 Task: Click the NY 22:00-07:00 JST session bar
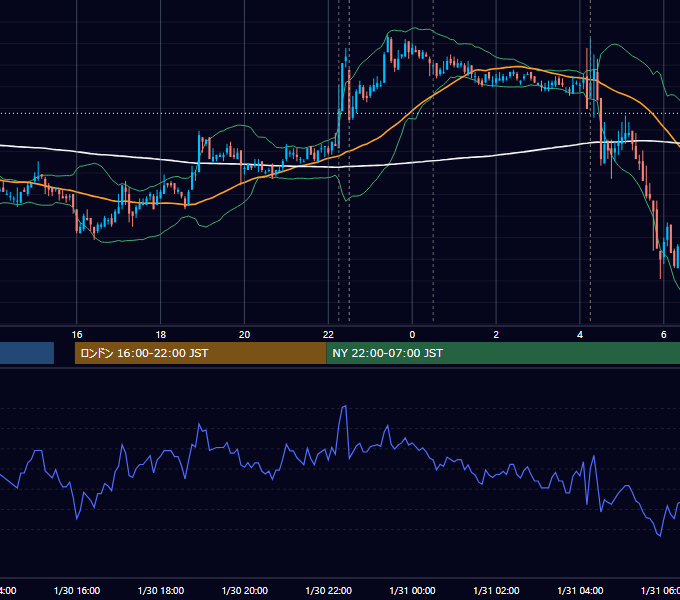click(x=503, y=353)
